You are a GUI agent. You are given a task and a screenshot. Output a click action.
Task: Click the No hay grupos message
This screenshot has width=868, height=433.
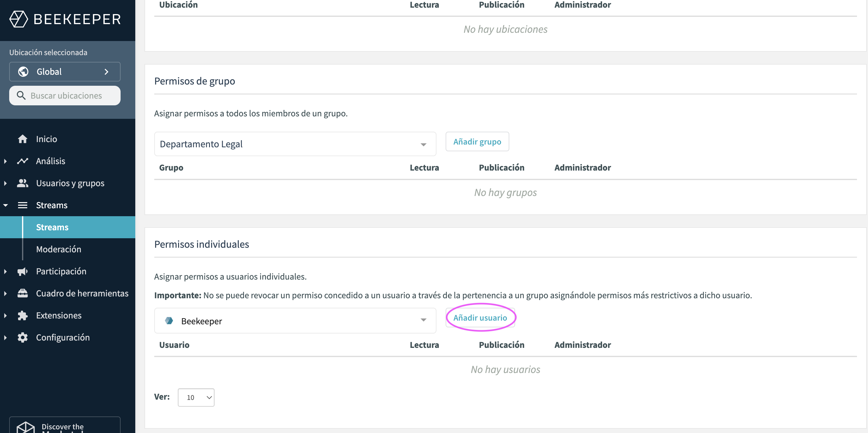coord(505,192)
